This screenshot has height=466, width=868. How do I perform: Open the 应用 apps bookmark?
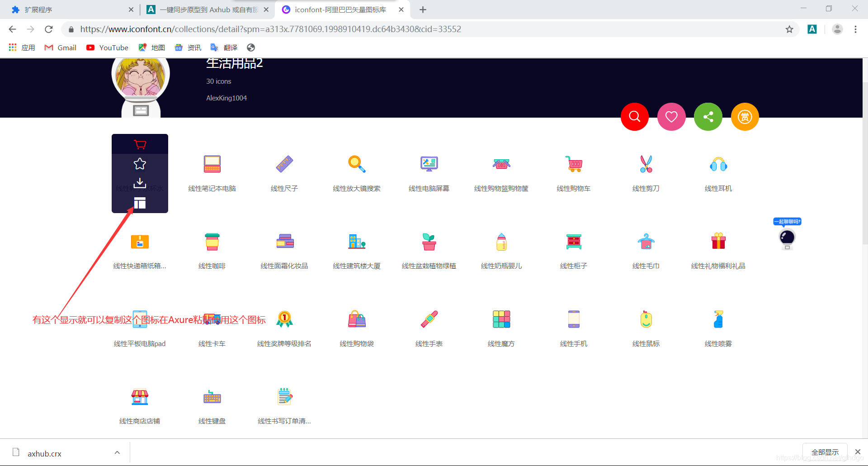22,48
